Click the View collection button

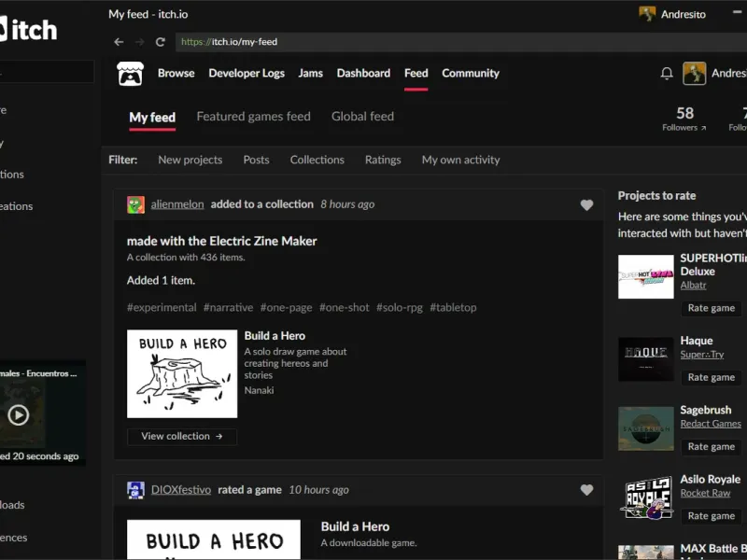tap(182, 437)
